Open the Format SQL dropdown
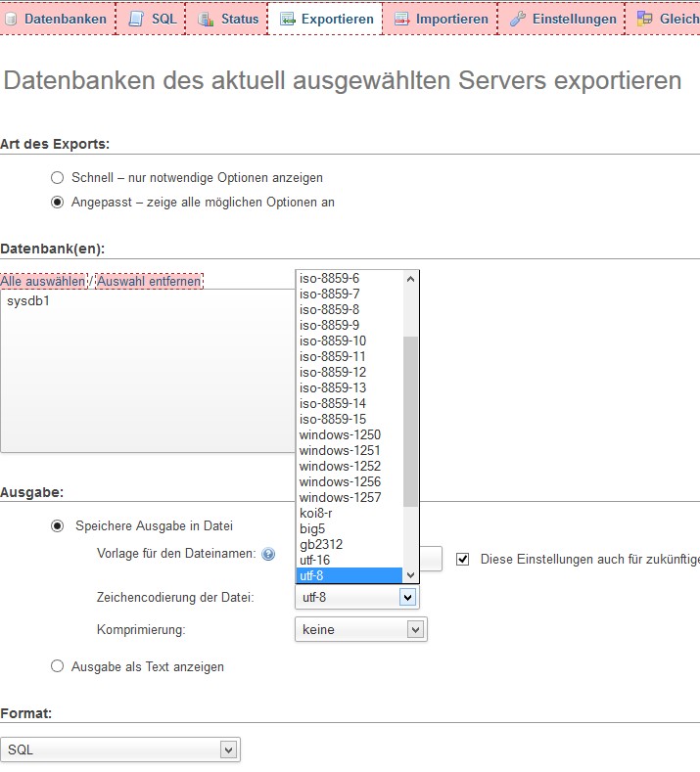 coord(120,749)
